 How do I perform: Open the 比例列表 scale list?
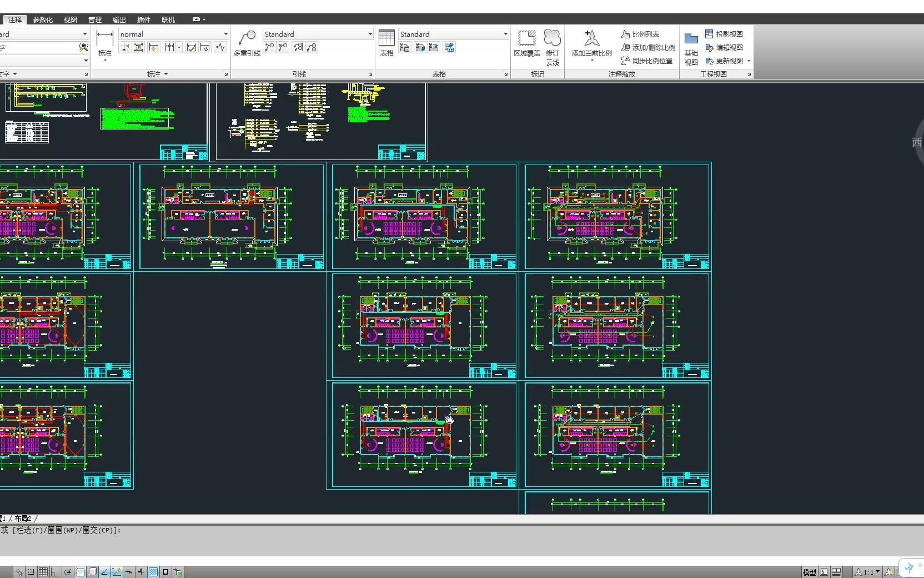(640, 34)
